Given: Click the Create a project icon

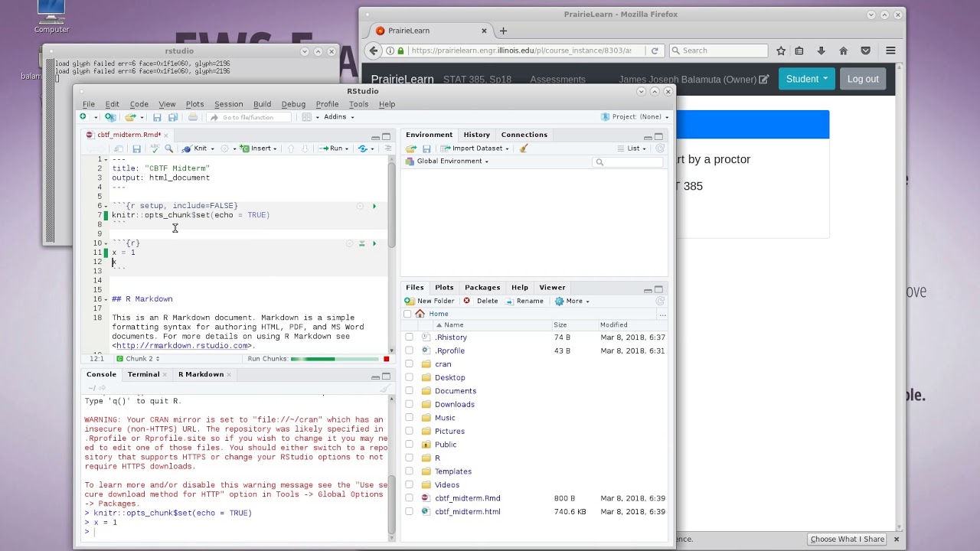Looking at the screenshot, I should coord(110,117).
